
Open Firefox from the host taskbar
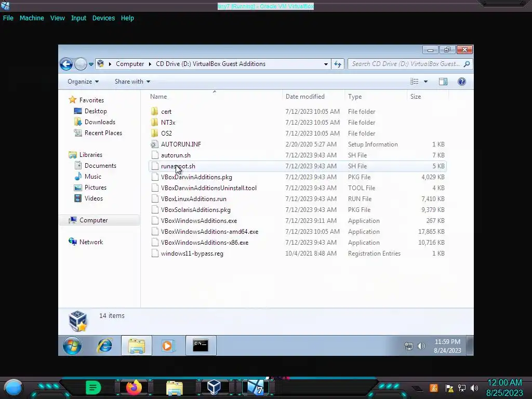click(134, 388)
